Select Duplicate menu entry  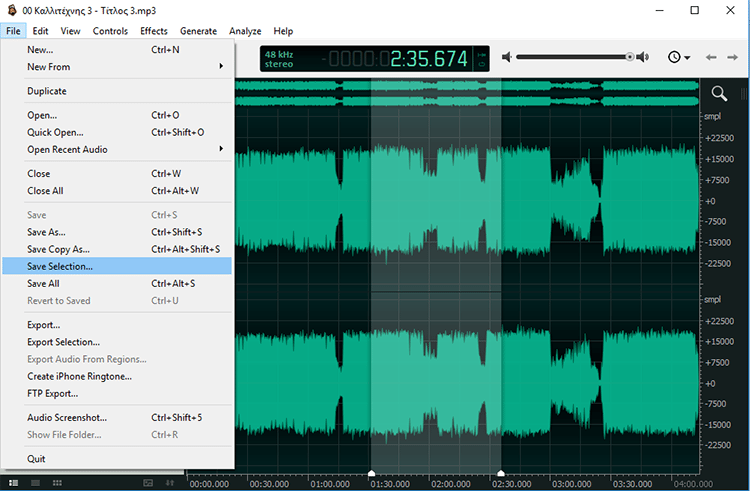click(117, 91)
